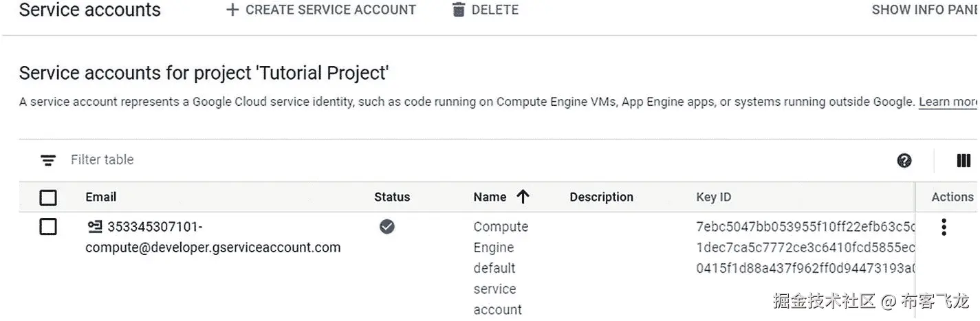This screenshot has height=321, width=980.
Task: Open the column display options icon
Action: [963, 160]
